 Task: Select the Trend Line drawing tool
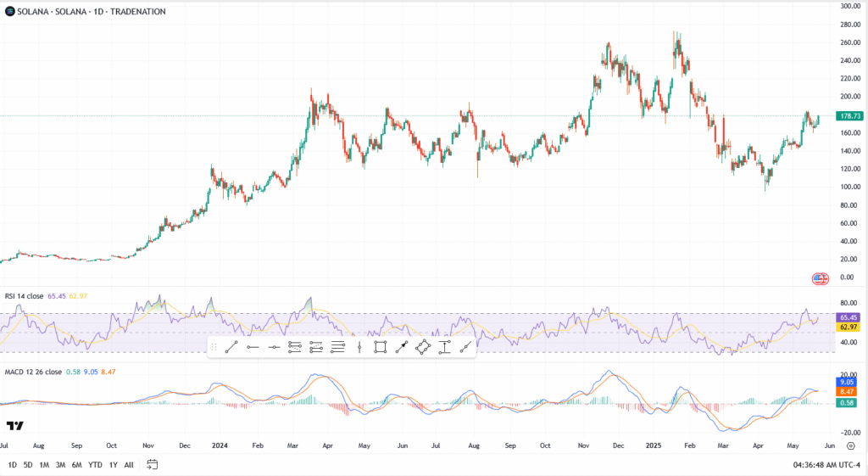[231, 347]
